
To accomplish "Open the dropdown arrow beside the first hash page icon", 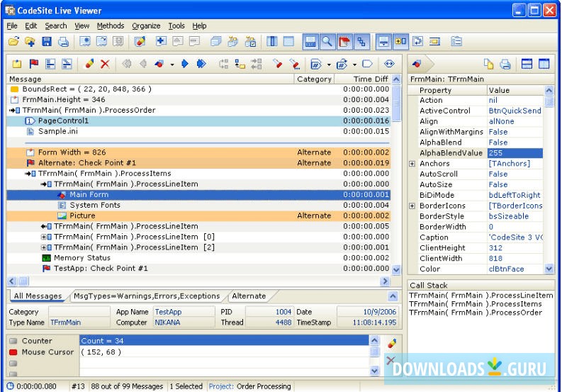I will [329, 65].
